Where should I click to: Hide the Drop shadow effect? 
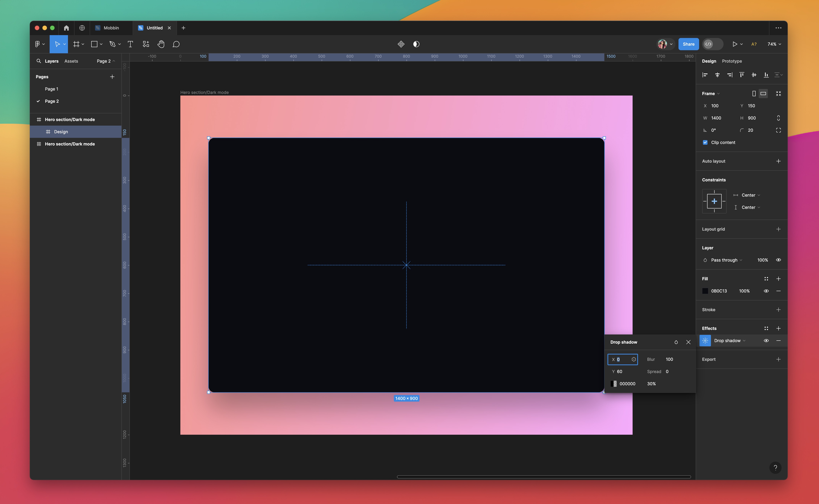766,340
